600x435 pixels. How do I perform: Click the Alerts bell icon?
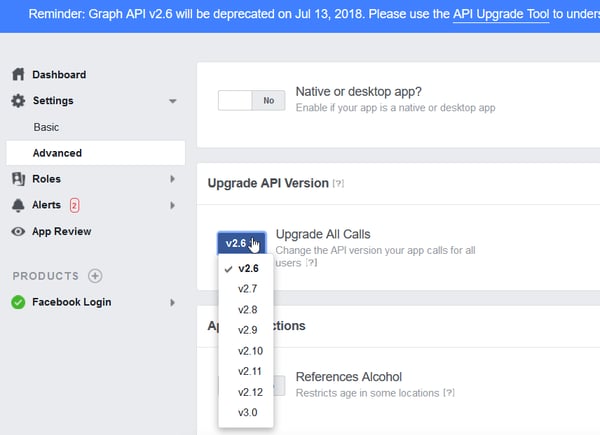(18, 205)
